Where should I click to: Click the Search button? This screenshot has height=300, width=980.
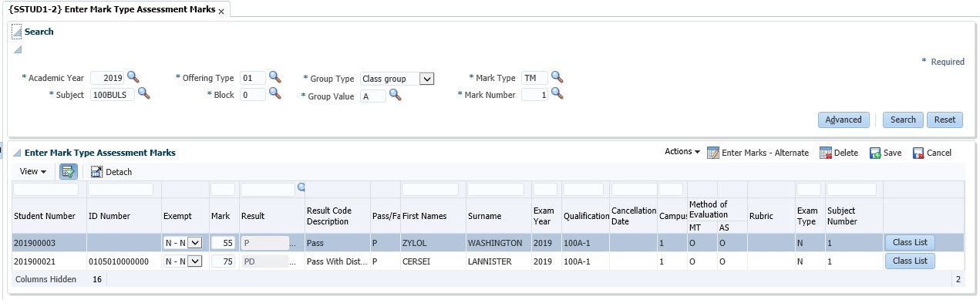pyautogui.click(x=903, y=120)
